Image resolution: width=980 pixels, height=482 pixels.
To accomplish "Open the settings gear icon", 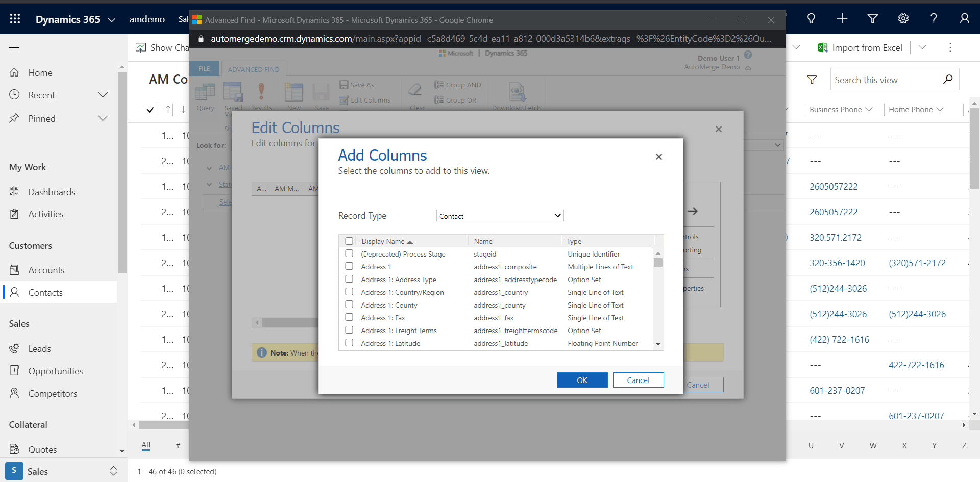I will tap(903, 19).
